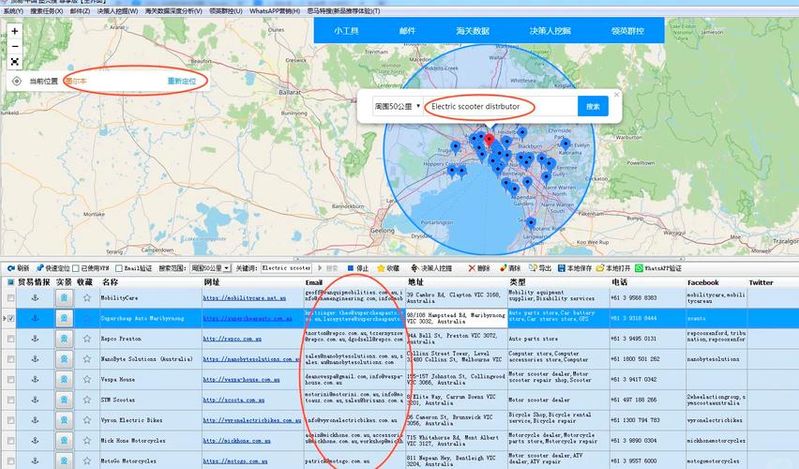Click the current location target icon
Screen dimensions: 799x469
tap(17, 81)
